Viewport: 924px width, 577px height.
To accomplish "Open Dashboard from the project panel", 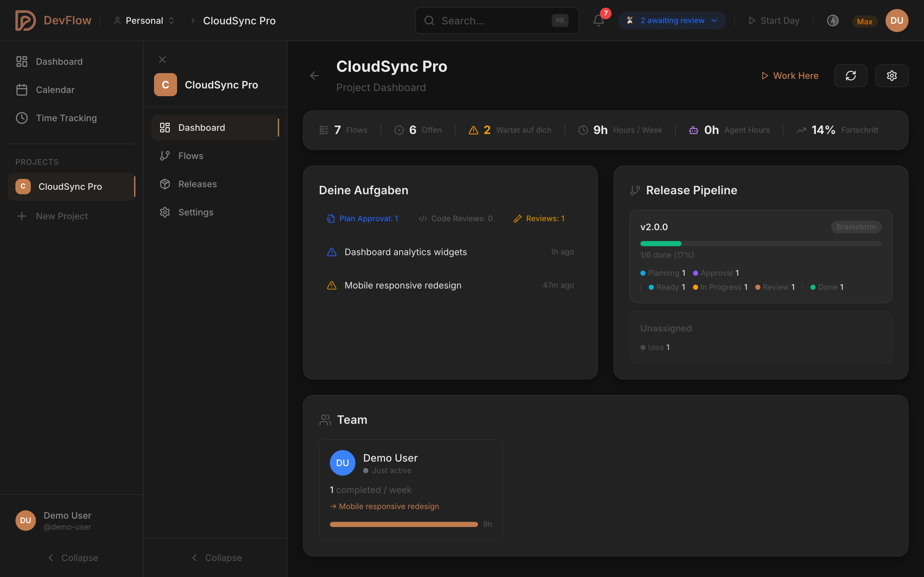I will tap(201, 127).
